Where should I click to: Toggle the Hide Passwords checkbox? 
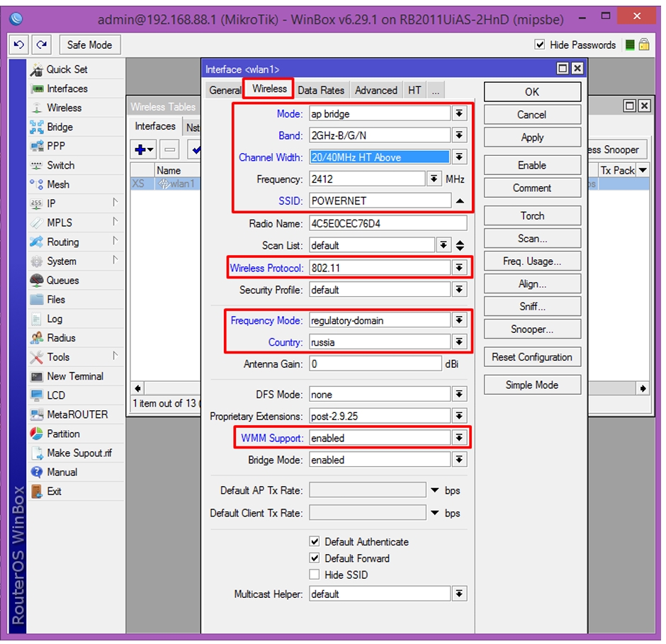(539, 45)
